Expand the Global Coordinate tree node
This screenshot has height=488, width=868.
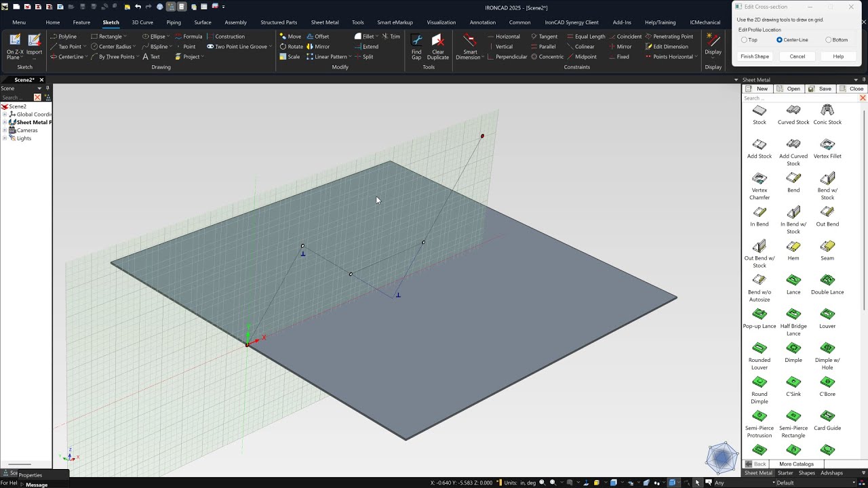pos(5,115)
